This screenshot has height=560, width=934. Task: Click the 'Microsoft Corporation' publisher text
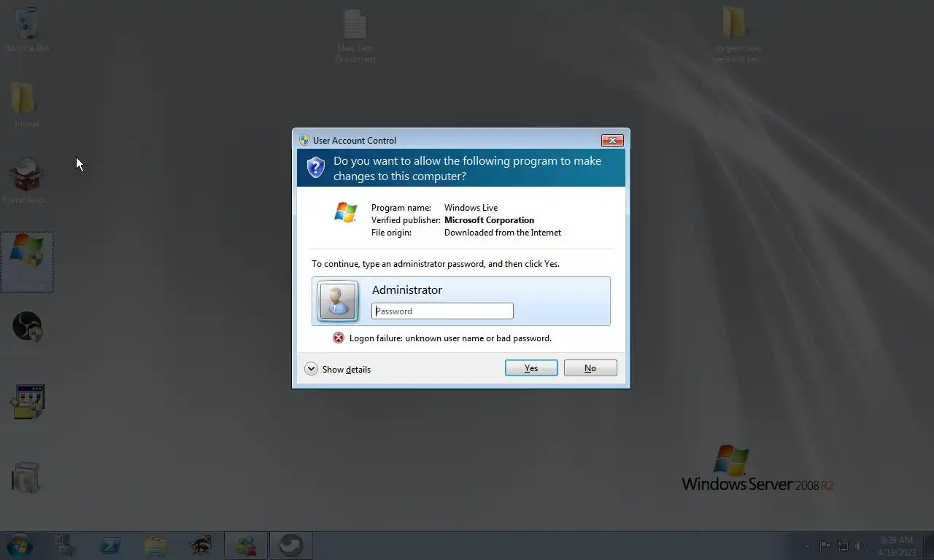489,220
